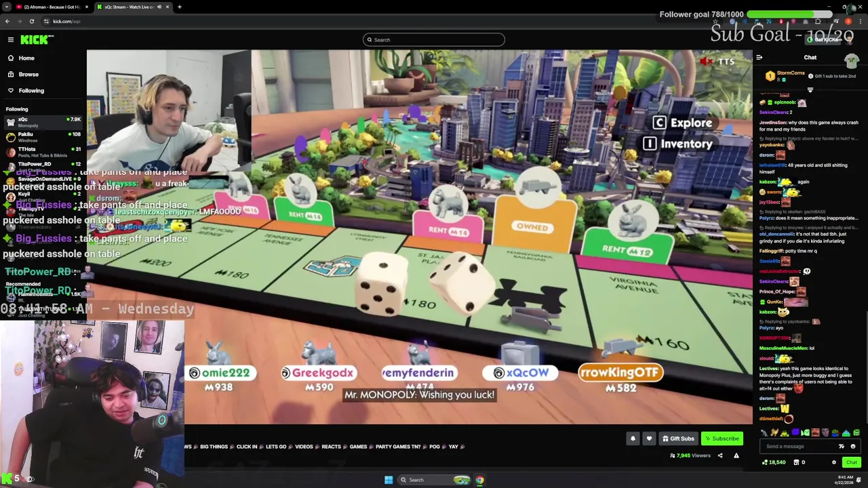The height and width of the screenshot is (488, 868).
Task: Open site information icon beside URL
Action: pos(47,21)
